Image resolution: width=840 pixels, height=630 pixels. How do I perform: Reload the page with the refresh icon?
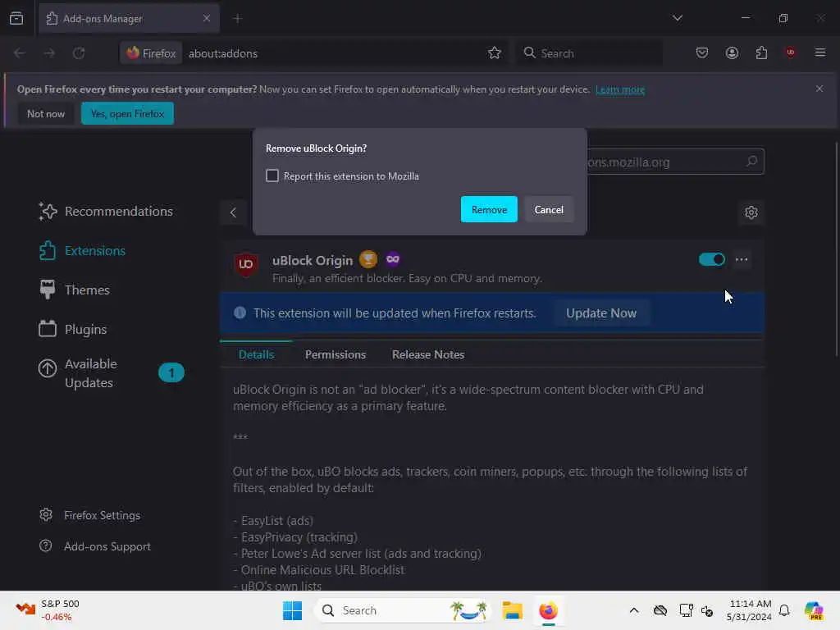point(79,53)
